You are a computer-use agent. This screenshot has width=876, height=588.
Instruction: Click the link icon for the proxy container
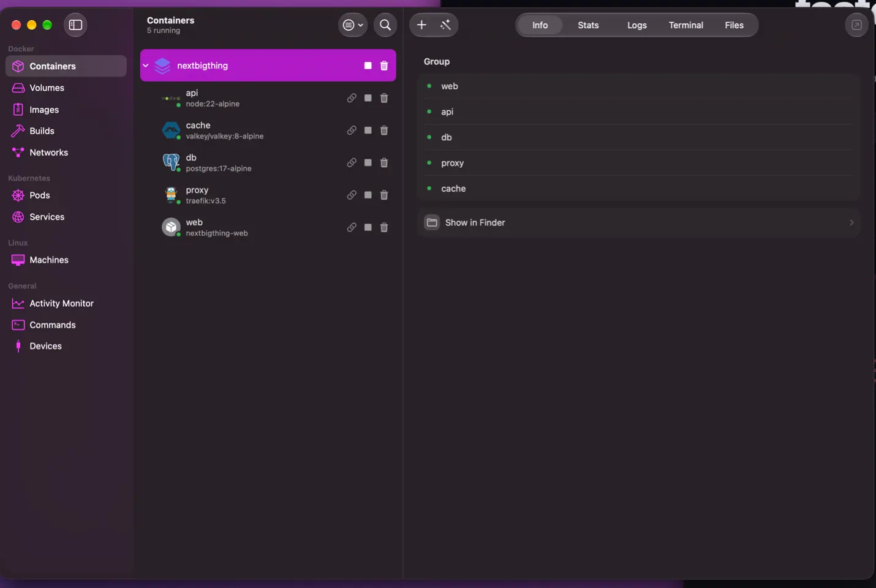point(352,195)
